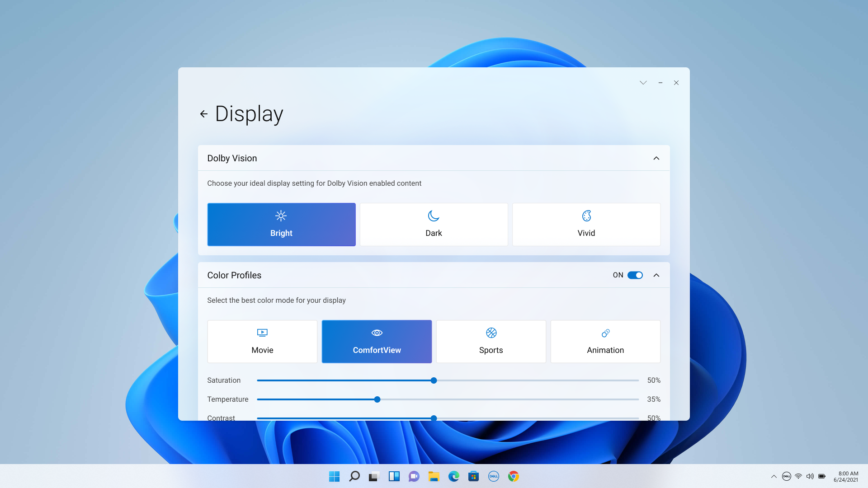Click the Movie video icon in Color Profiles
This screenshot has width=868, height=488.
click(x=262, y=333)
